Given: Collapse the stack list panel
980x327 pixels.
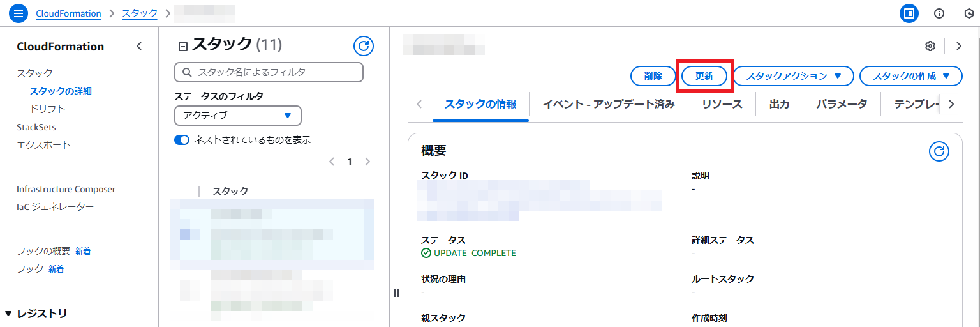Looking at the screenshot, I should [x=183, y=46].
